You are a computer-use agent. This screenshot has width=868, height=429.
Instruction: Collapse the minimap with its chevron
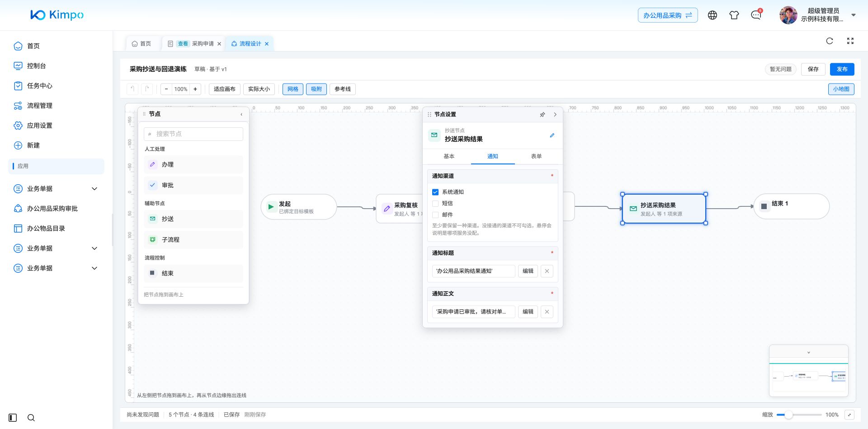pyautogui.click(x=809, y=352)
